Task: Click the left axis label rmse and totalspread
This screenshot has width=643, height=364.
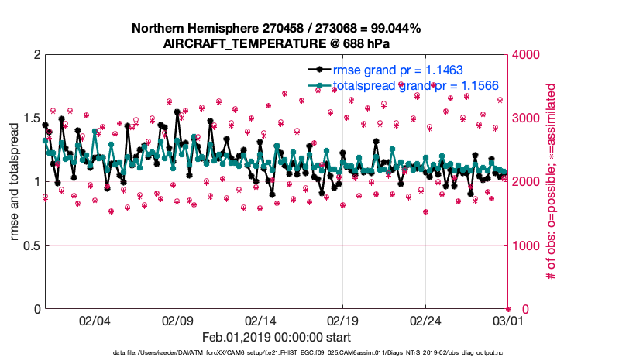Action: pyautogui.click(x=15, y=182)
